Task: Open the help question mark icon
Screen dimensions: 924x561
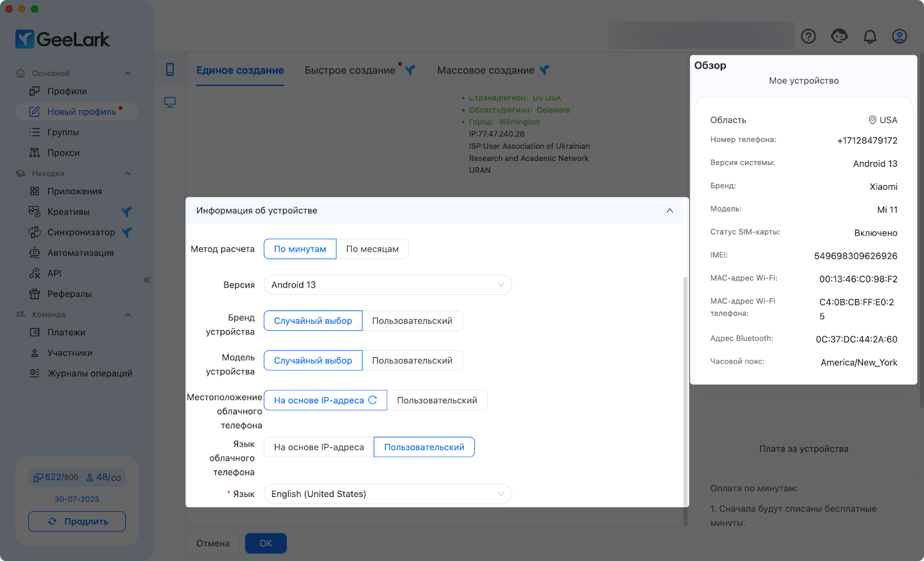Action: click(x=808, y=36)
